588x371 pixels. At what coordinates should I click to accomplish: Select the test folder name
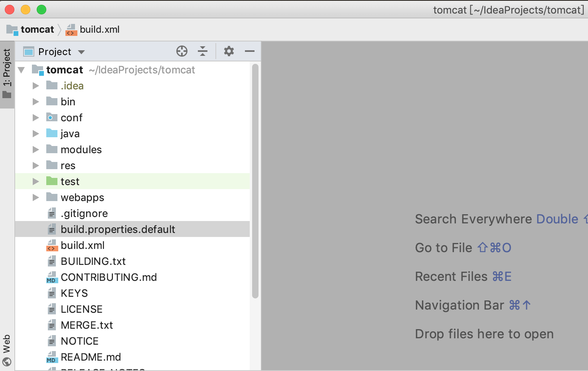click(70, 182)
